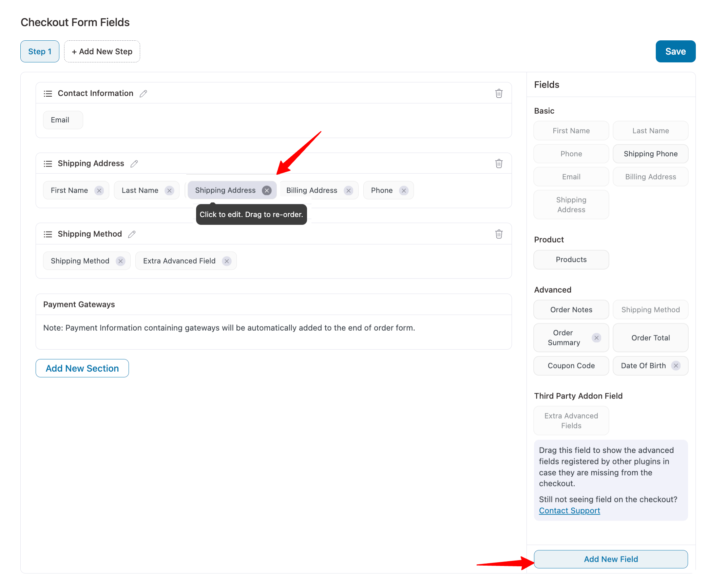Image resolution: width=706 pixels, height=588 pixels.
Task: Edit Shipping Method section name pencil
Action: tap(132, 234)
